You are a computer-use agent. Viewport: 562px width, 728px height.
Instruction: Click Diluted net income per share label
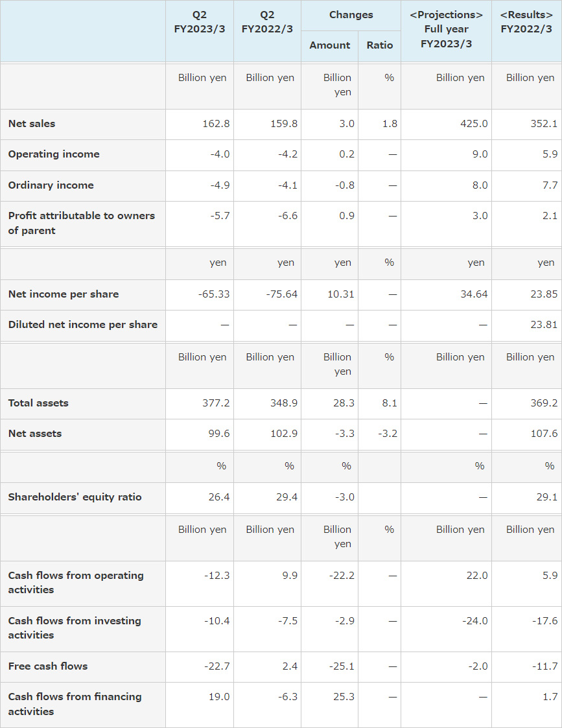(82, 325)
